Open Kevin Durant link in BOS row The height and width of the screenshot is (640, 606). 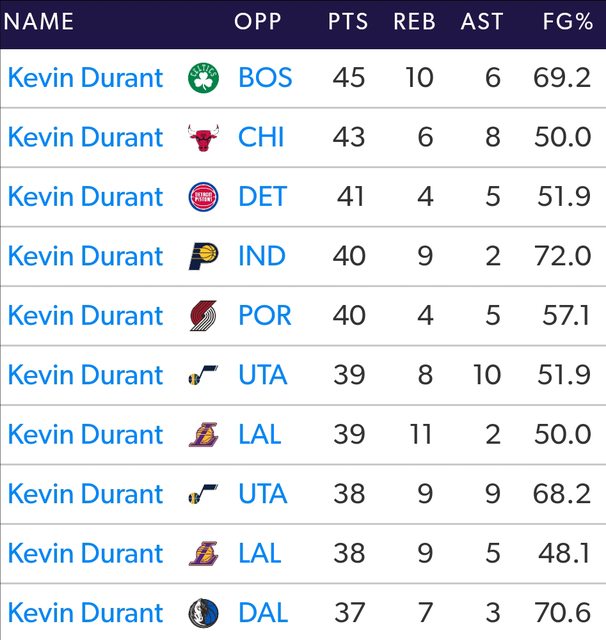point(85,78)
